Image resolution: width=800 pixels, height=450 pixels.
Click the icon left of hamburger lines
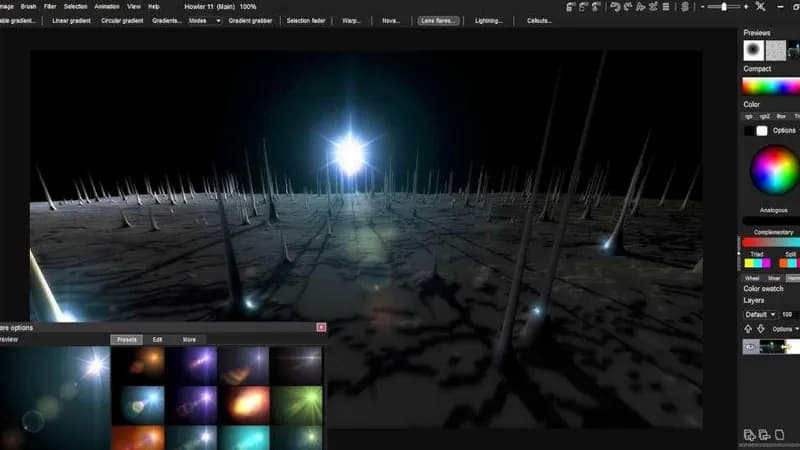tap(653, 7)
